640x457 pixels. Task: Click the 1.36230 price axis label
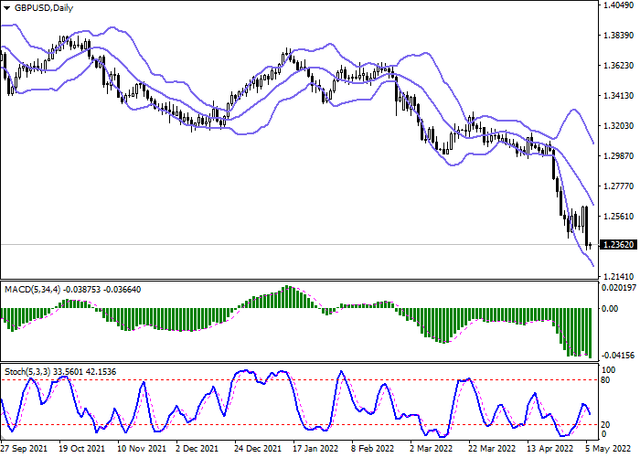[619, 66]
